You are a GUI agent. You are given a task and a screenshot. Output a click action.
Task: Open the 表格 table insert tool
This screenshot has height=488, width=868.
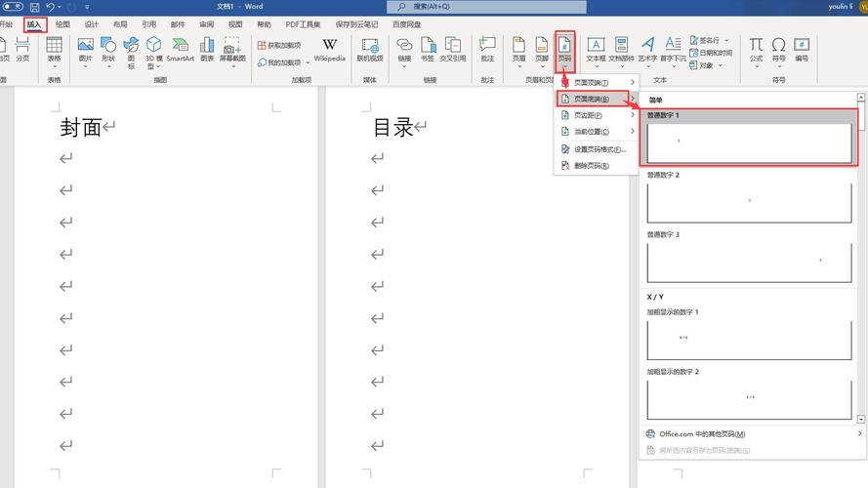pyautogui.click(x=55, y=53)
